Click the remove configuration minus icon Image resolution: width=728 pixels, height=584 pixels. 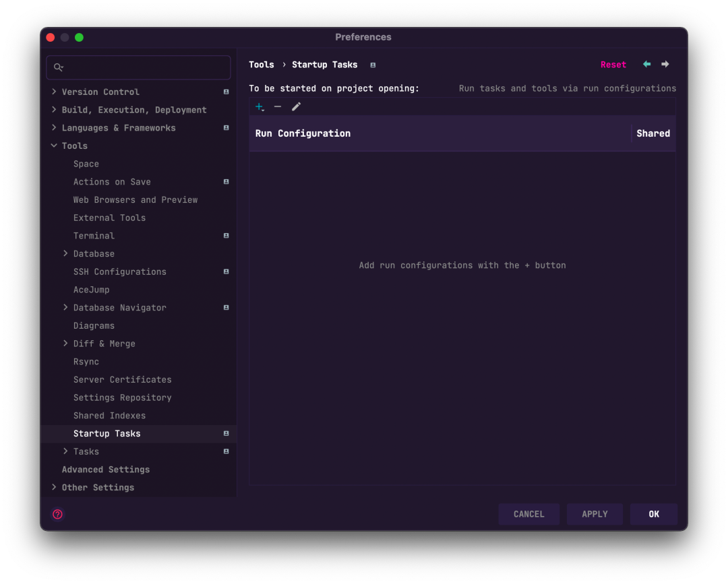(x=278, y=106)
